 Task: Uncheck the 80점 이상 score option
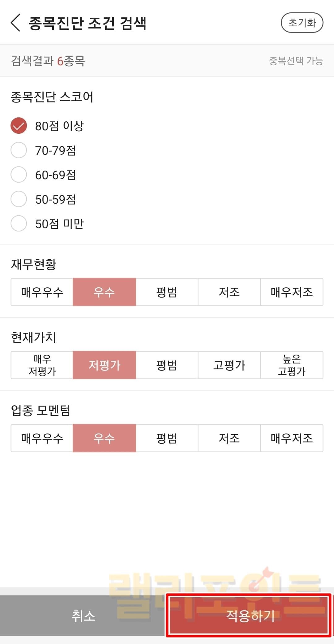pyautogui.click(x=19, y=126)
